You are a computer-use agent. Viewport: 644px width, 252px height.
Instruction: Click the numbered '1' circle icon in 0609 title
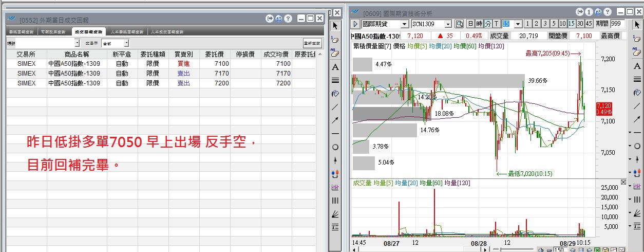589,11
